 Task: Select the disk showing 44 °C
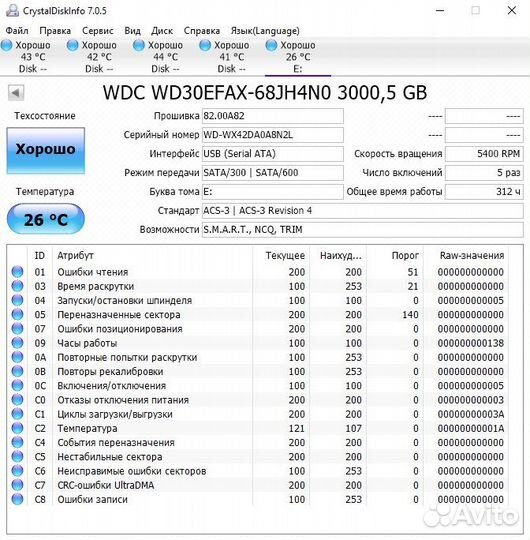point(165,57)
